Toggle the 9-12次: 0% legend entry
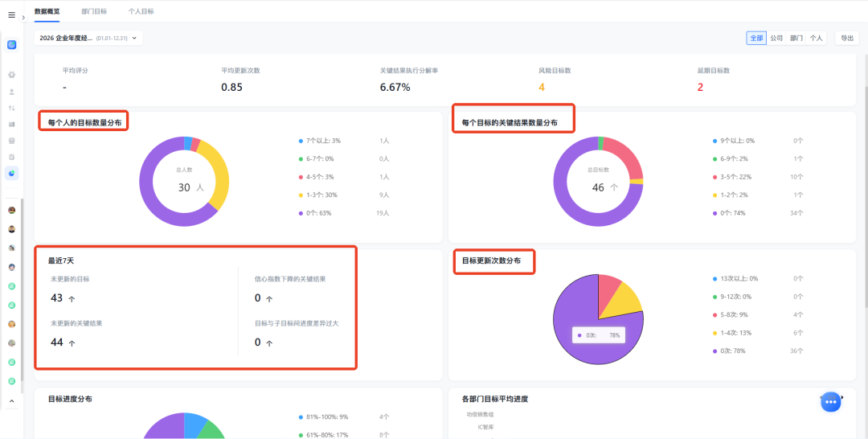Viewport: 868px width, 439px height. pos(734,297)
